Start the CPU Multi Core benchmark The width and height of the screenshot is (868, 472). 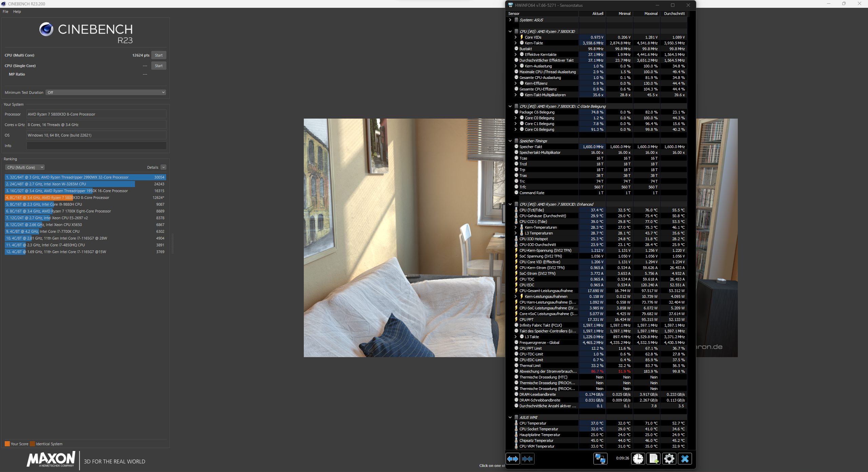(x=158, y=55)
